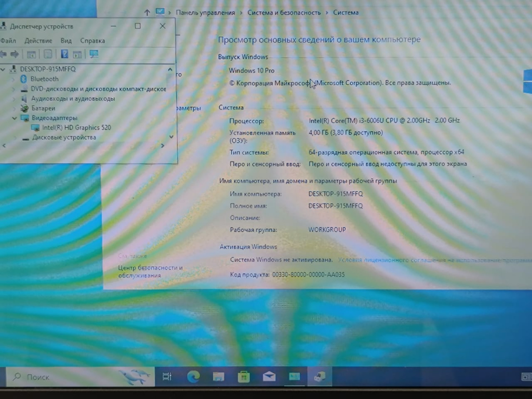
Task: Open Microsoft Store from the taskbar
Action: (x=244, y=377)
